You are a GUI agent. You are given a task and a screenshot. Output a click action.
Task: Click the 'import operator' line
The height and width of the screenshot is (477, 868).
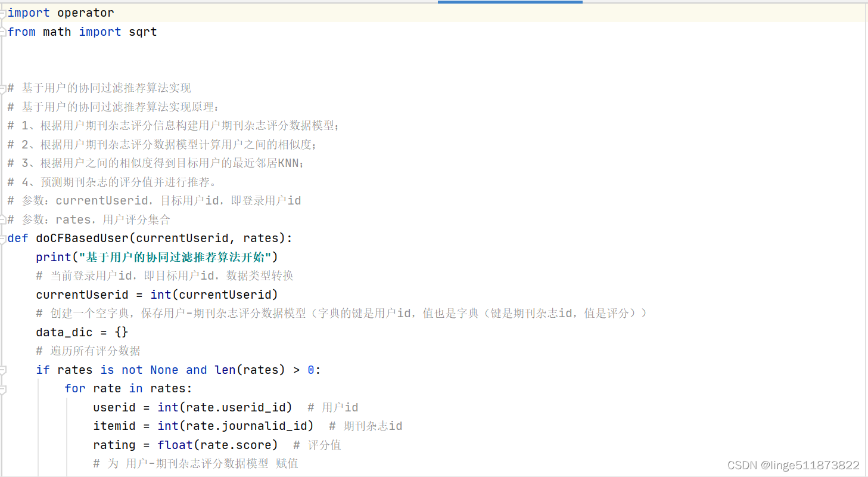coord(61,13)
